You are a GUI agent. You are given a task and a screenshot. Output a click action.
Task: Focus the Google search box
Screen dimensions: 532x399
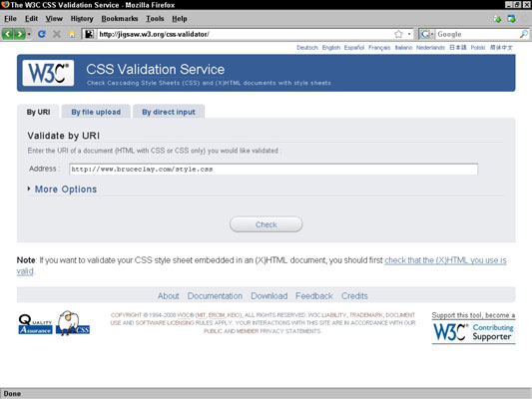[477, 34]
